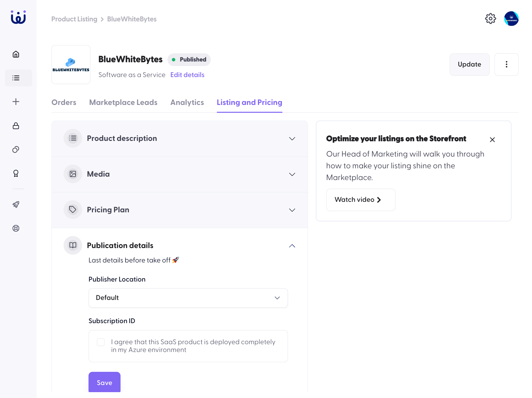Open the Analytics tab

coord(187,102)
